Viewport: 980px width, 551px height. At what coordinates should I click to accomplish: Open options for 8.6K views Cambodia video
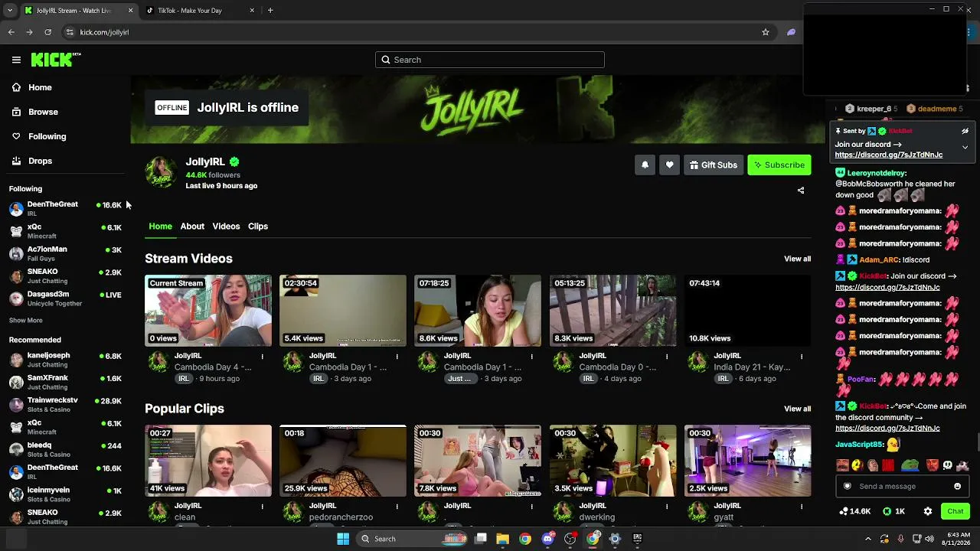[532, 356]
